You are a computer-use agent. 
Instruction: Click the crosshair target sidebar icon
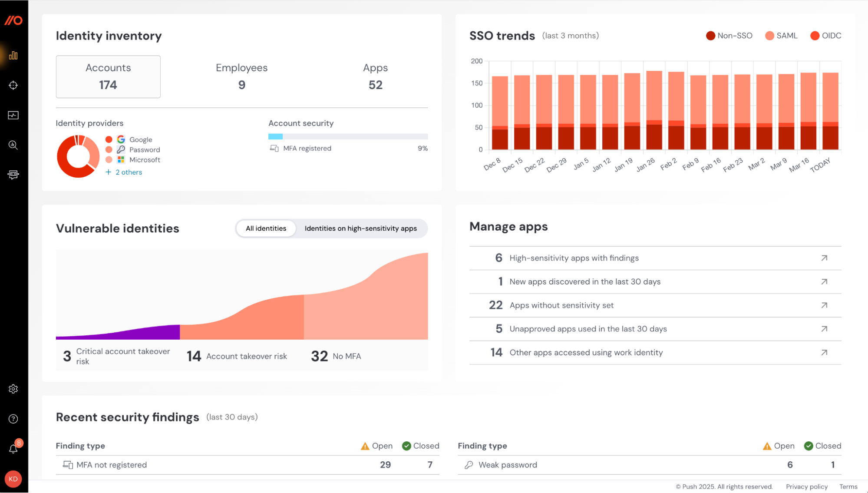point(13,85)
